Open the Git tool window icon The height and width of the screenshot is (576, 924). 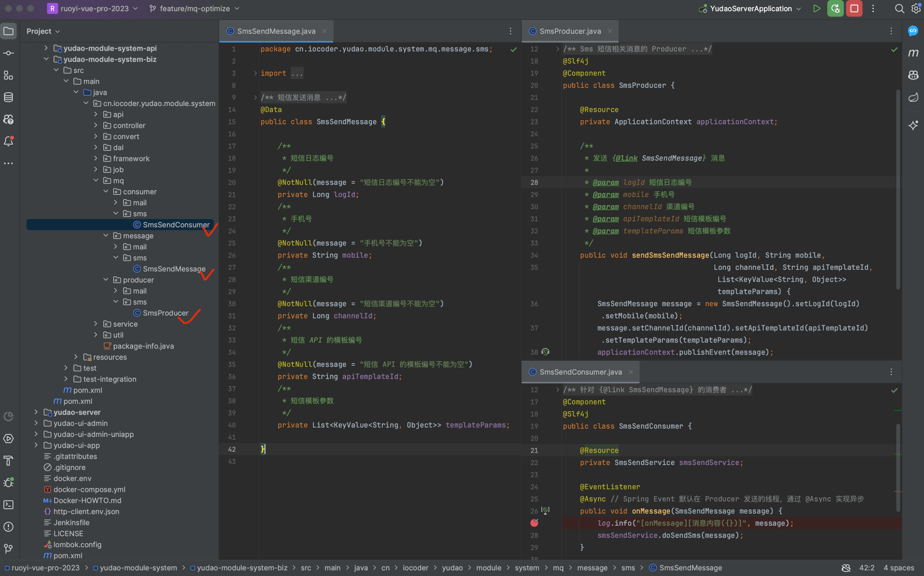(x=9, y=548)
